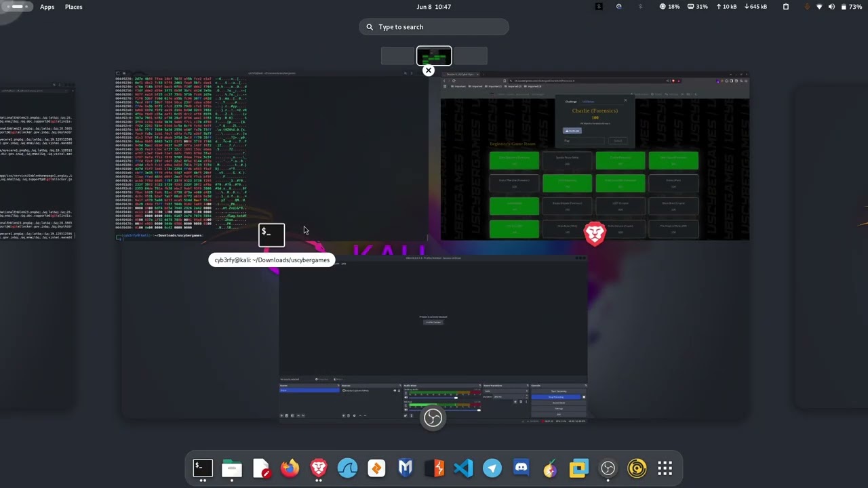Launch Terminal from the dock

[203, 468]
